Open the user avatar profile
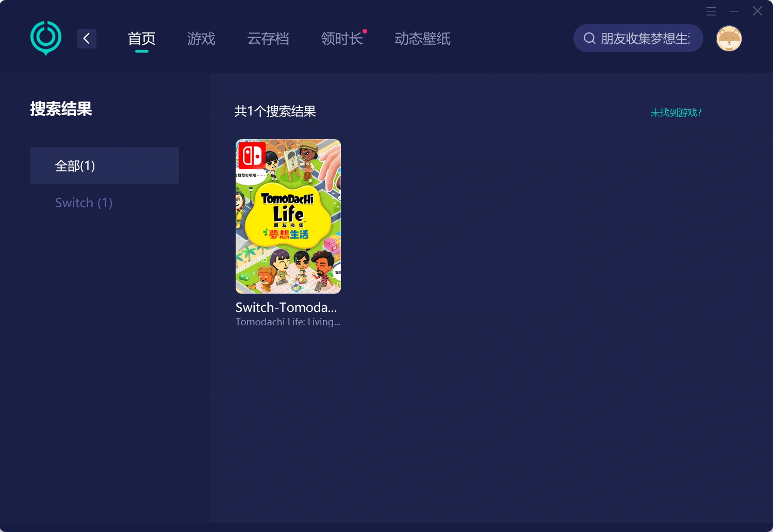The width and height of the screenshot is (773, 532). [729, 39]
